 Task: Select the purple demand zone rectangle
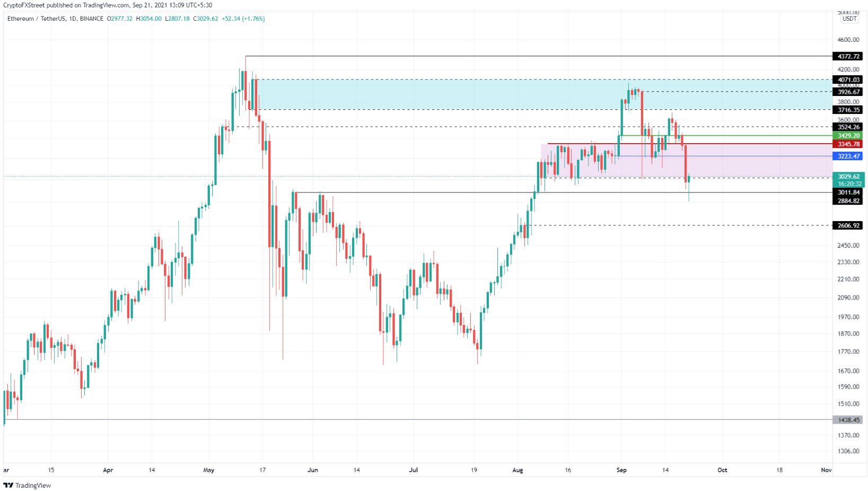pyautogui.click(x=687, y=161)
